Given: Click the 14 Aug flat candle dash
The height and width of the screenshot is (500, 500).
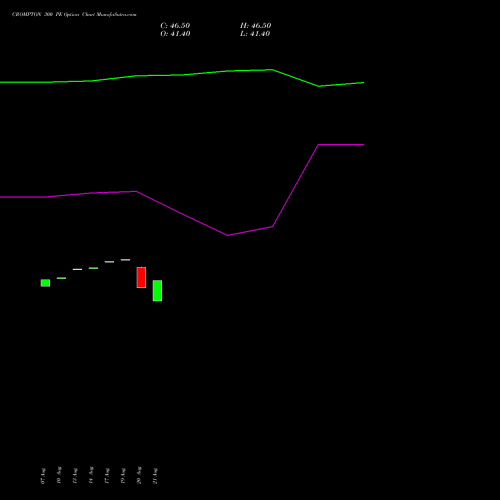Looking at the screenshot, I should 93,268.
